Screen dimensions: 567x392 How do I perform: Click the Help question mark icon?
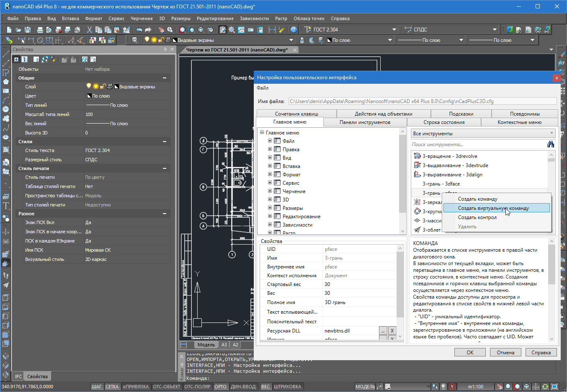coord(294,30)
